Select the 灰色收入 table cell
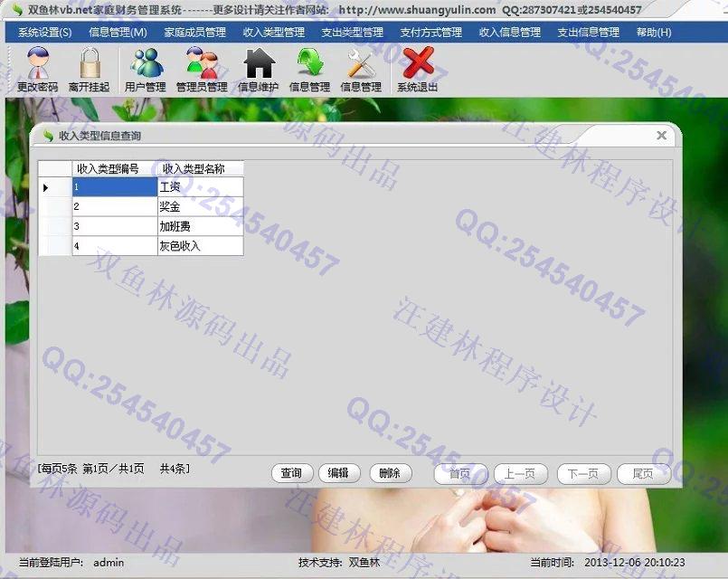This screenshot has height=579, width=728. coord(199,246)
